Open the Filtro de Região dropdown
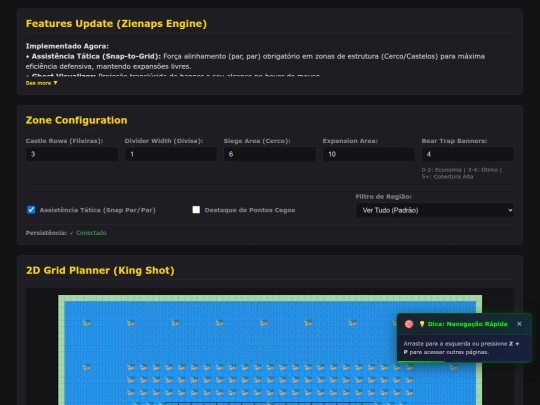Viewport: 540px width, 405px height. coord(435,210)
